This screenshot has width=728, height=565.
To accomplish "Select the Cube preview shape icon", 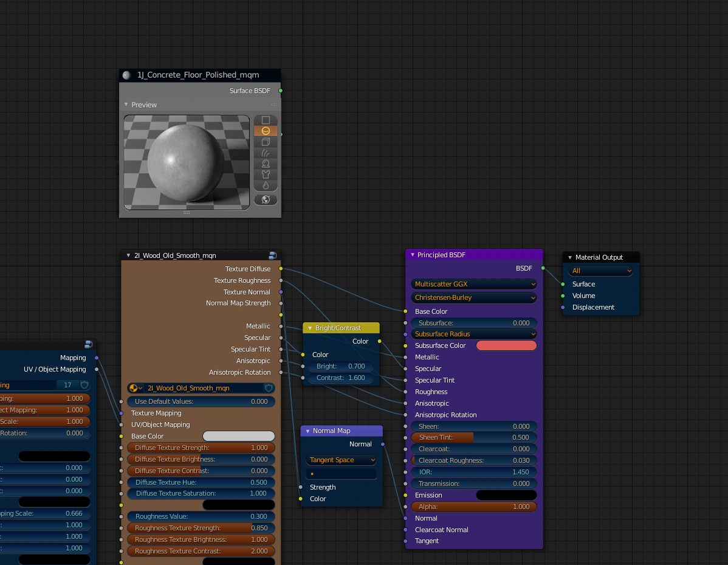I will pos(266,142).
